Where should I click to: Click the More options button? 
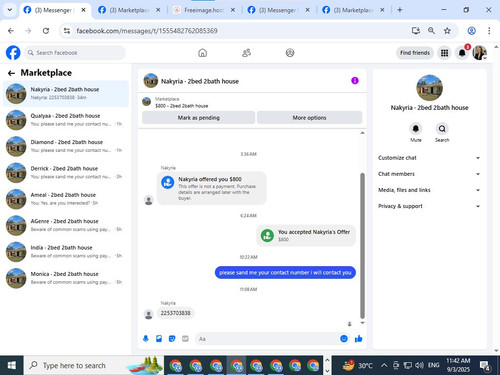[x=309, y=118]
